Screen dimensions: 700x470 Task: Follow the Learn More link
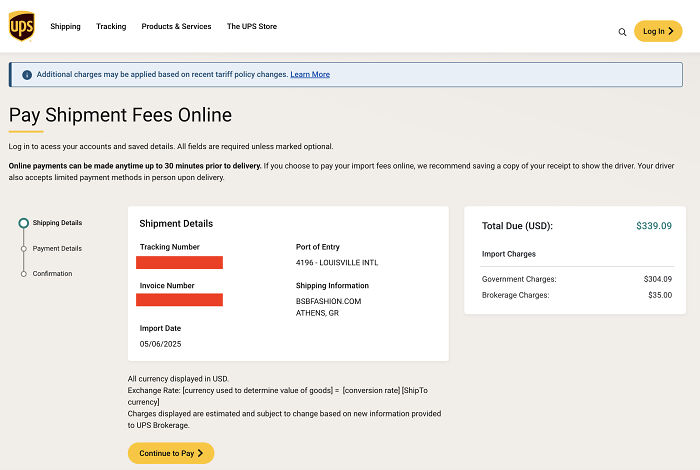310,74
